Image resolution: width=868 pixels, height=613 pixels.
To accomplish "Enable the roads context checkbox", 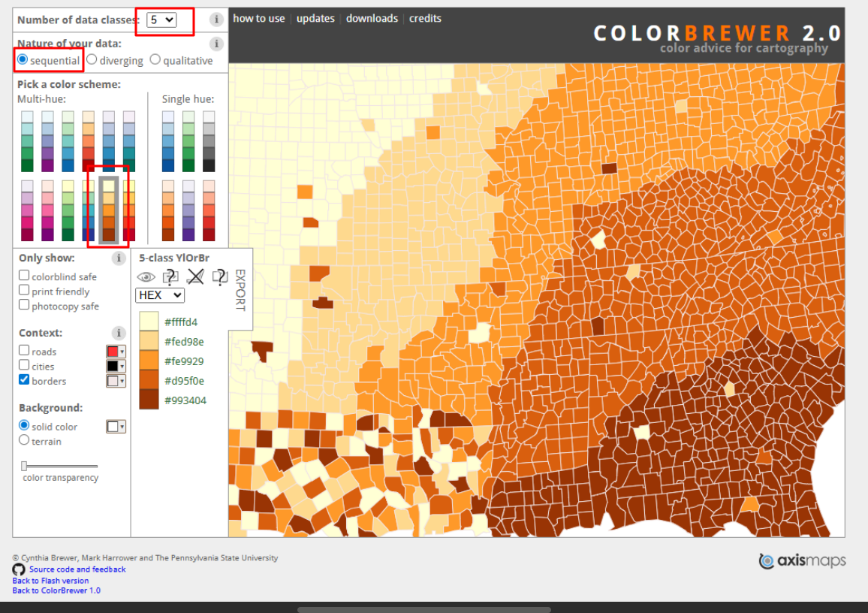I will (24, 350).
